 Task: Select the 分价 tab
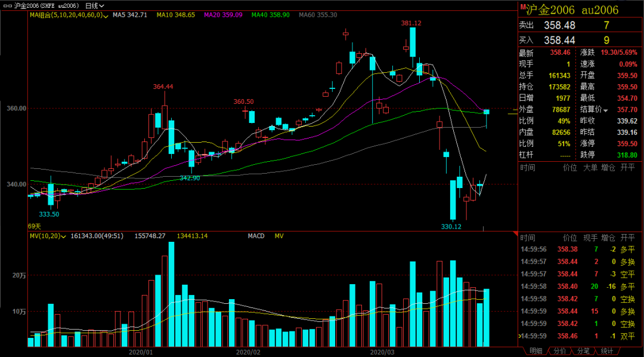coord(560,351)
